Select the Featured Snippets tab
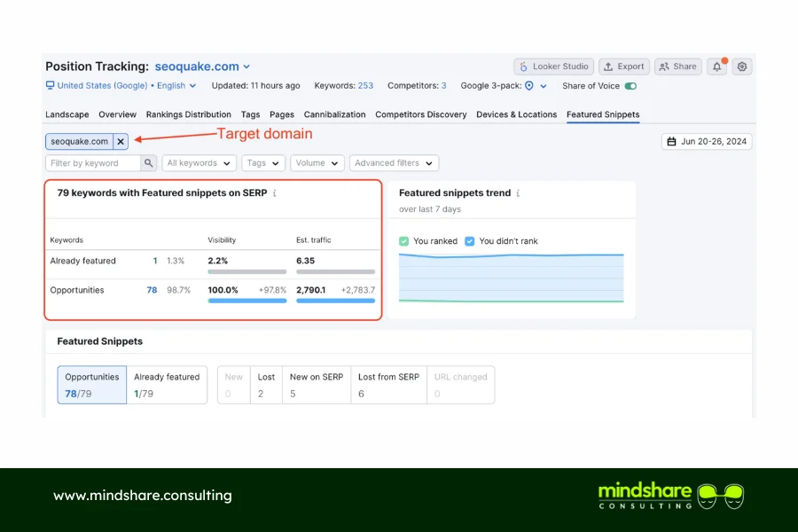This screenshot has height=532, width=798. 603,114
